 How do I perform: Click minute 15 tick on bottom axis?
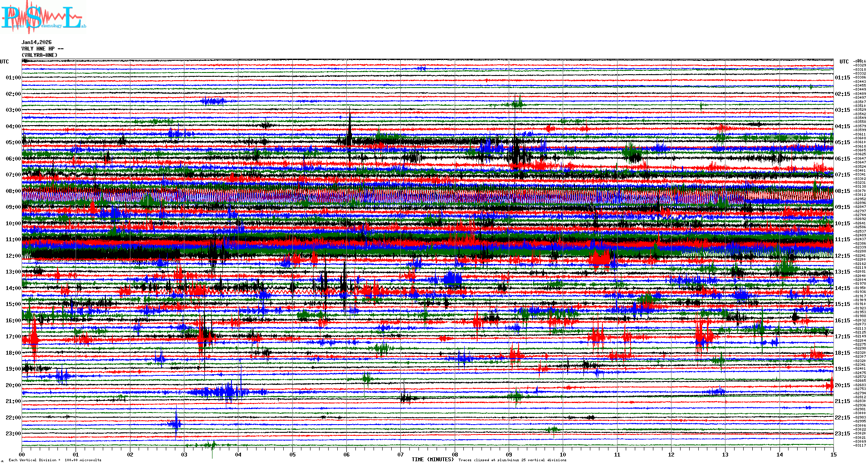(833, 454)
